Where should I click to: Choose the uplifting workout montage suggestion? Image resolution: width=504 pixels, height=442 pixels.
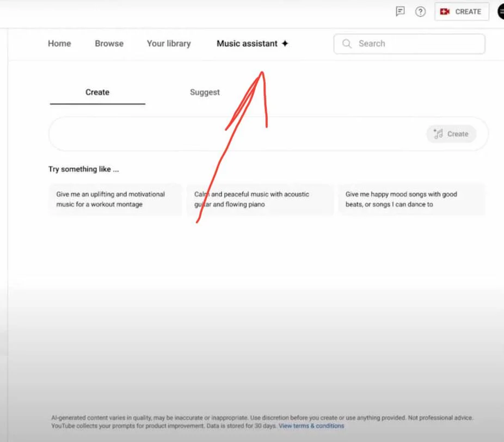115,199
